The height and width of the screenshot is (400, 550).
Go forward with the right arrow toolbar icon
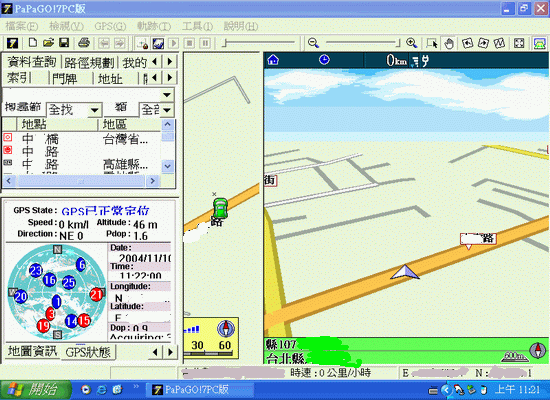click(x=120, y=43)
